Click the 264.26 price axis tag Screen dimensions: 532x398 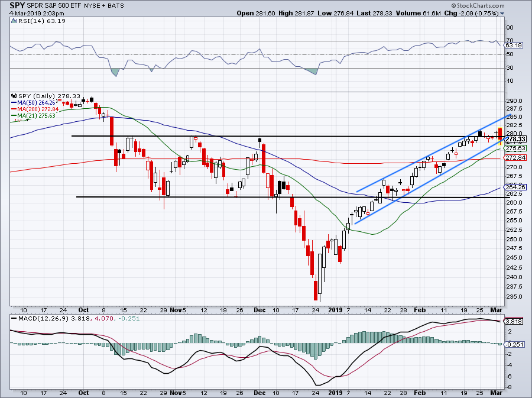click(515, 187)
